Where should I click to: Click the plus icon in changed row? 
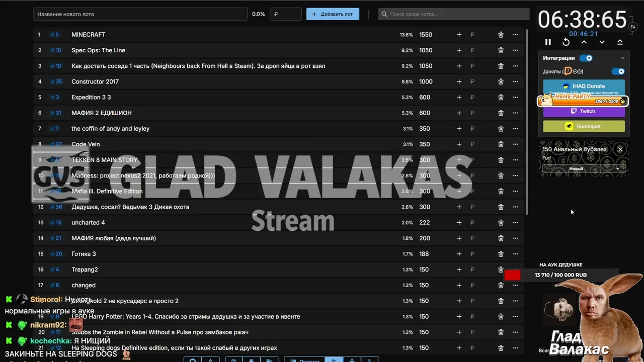[x=459, y=285]
